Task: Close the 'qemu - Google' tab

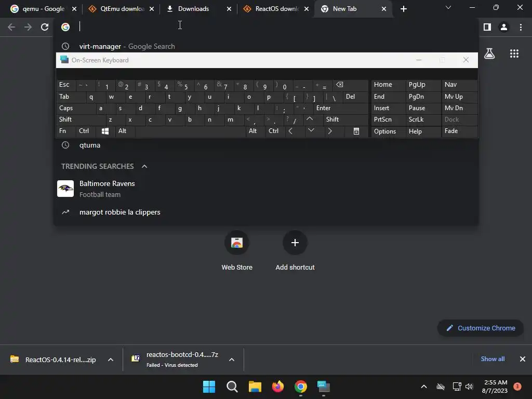Action: 74,9
